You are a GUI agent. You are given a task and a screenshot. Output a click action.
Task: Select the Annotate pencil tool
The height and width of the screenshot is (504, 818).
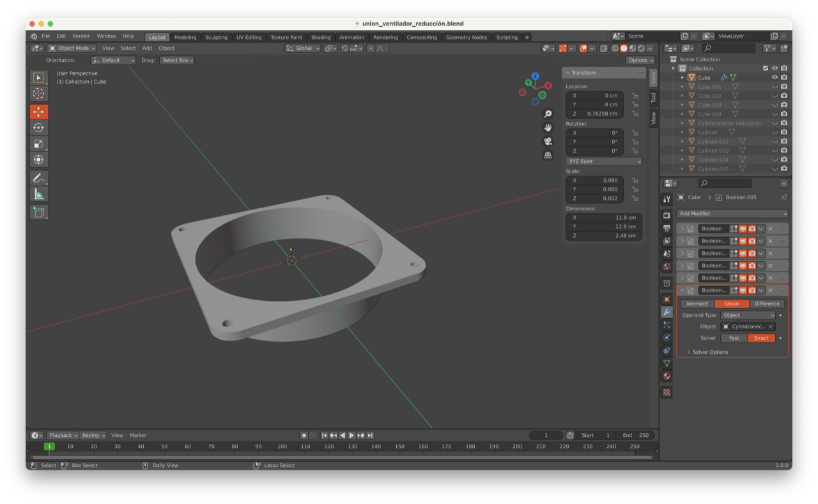[x=38, y=178]
